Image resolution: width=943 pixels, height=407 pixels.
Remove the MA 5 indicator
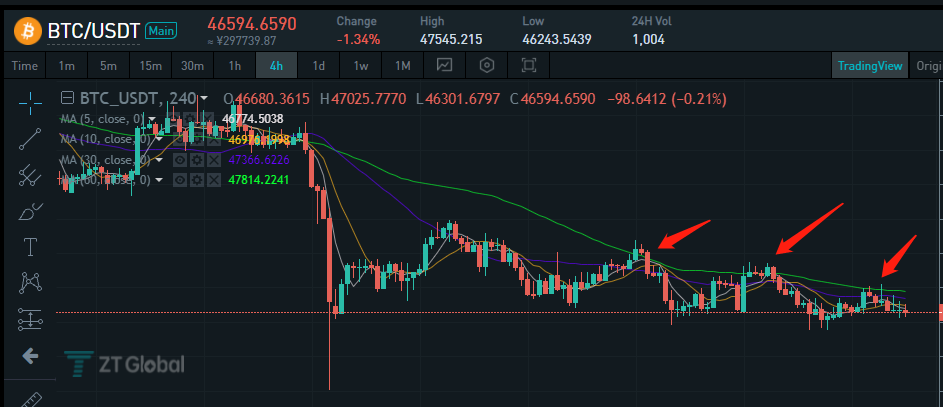207,118
